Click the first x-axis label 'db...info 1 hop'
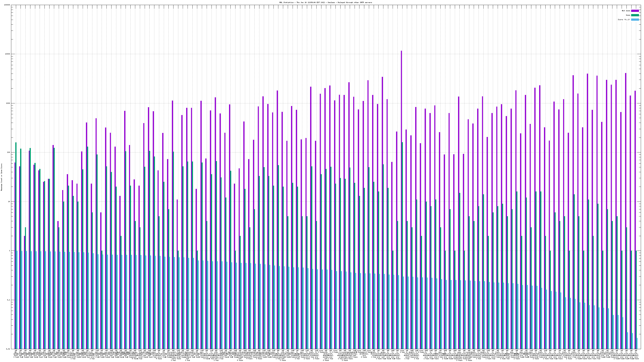 coord(16,353)
